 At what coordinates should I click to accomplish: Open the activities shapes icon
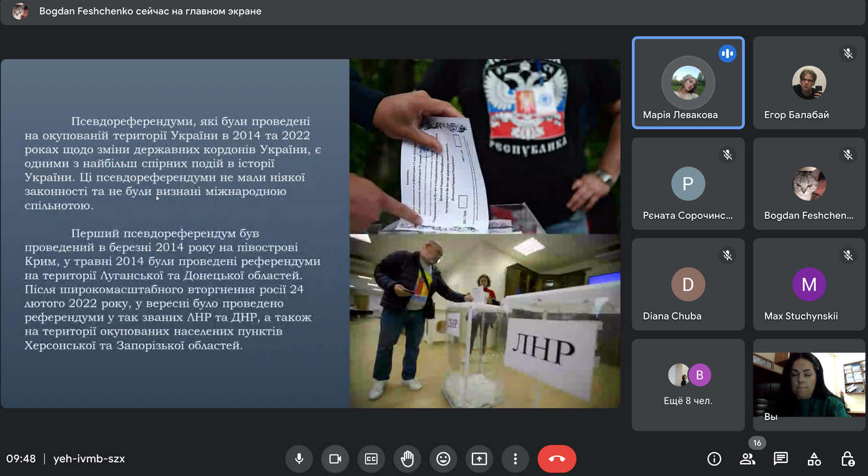pos(814,459)
